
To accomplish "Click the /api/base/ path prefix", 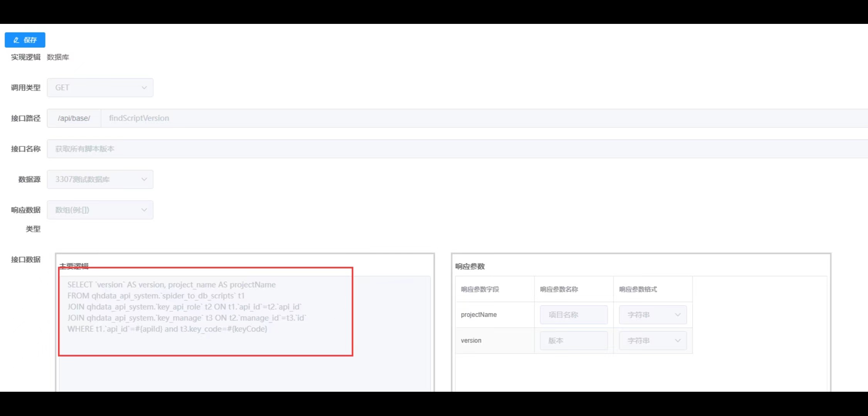I will click(74, 118).
